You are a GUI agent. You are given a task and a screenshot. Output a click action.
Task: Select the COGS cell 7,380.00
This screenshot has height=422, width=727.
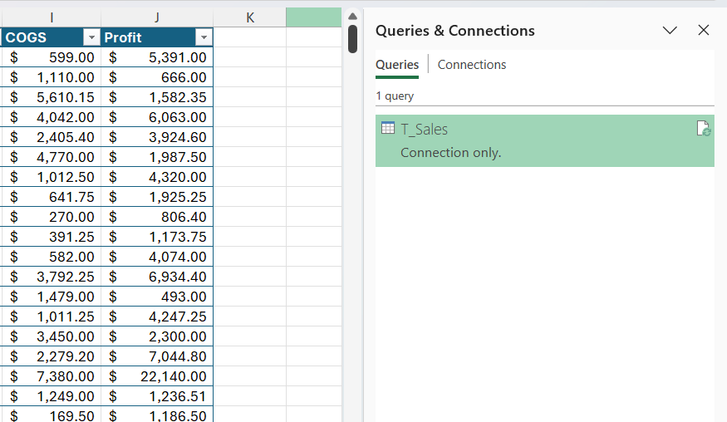pyautogui.click(x=51, y=376)
